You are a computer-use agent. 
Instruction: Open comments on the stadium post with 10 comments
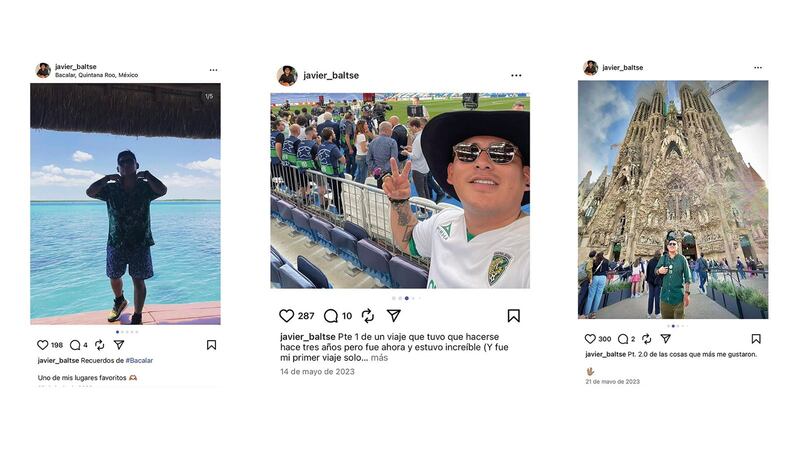[331, 316]
